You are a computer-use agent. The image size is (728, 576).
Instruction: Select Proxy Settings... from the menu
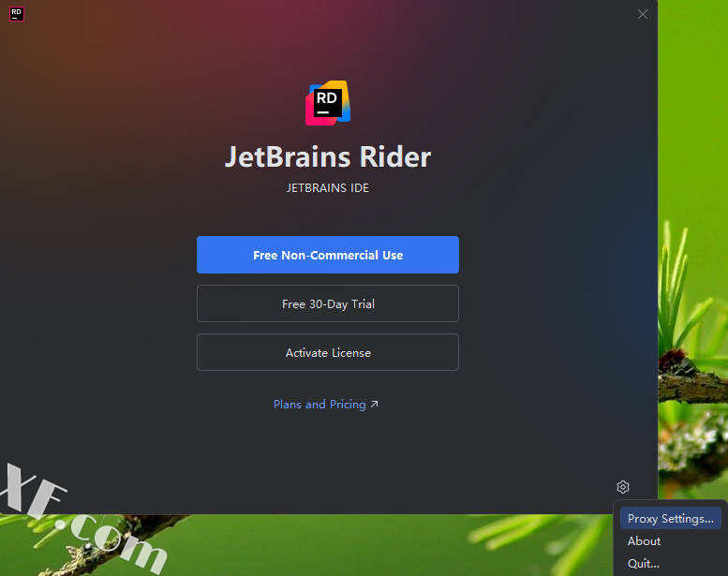click(671, 519)
